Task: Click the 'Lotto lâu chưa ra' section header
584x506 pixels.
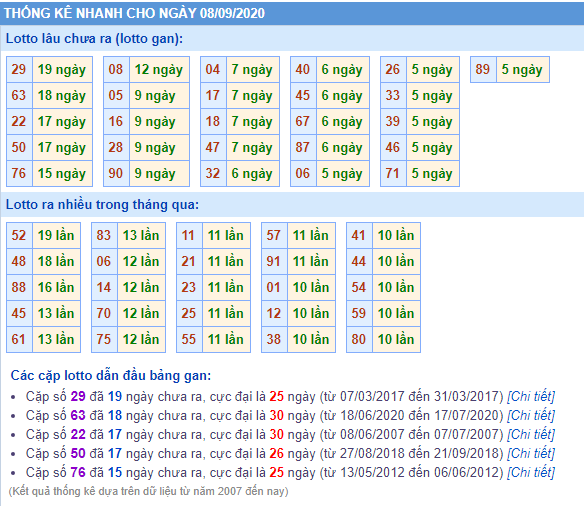Action: [94, 39]
